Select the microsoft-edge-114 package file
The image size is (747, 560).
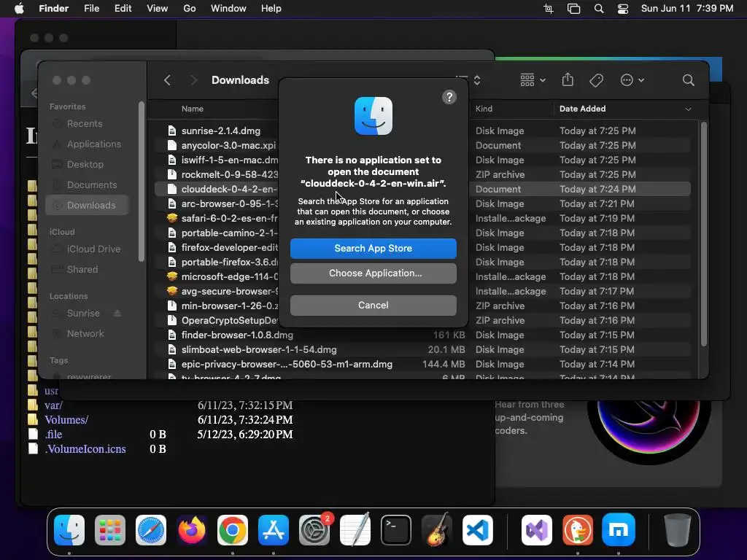(422, 276)
